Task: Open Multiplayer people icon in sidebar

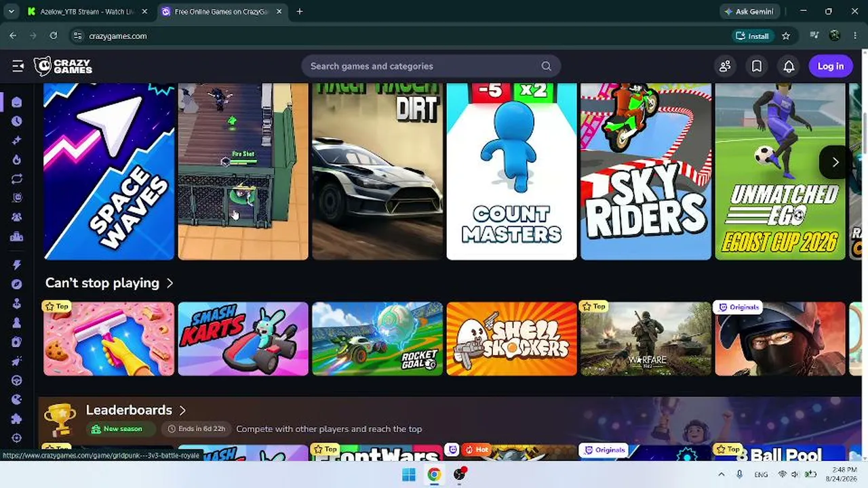Action: coord(17,218)
